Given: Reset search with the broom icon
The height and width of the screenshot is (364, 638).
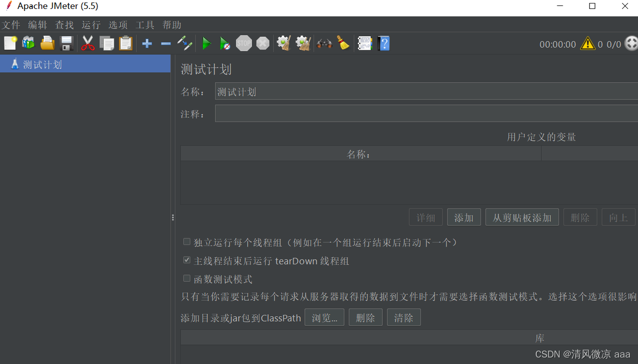Looking at the screenshot, I should 343,43.
